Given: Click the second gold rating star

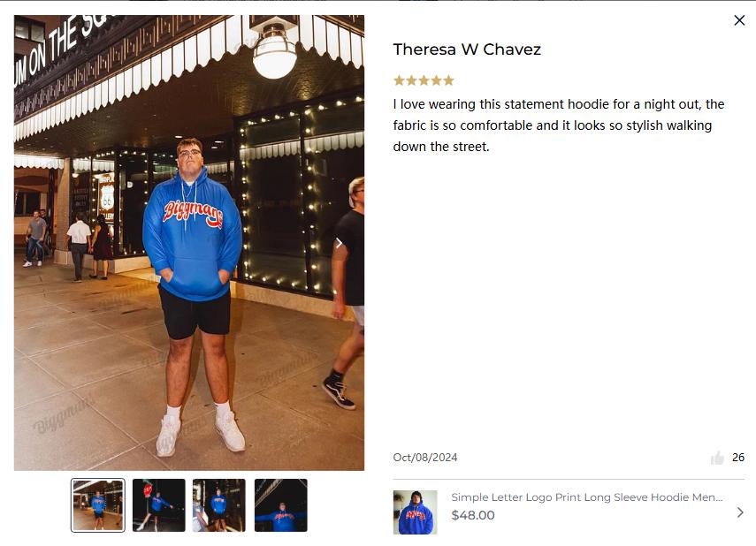Looking at the screenshot, I should coord(411,80).
